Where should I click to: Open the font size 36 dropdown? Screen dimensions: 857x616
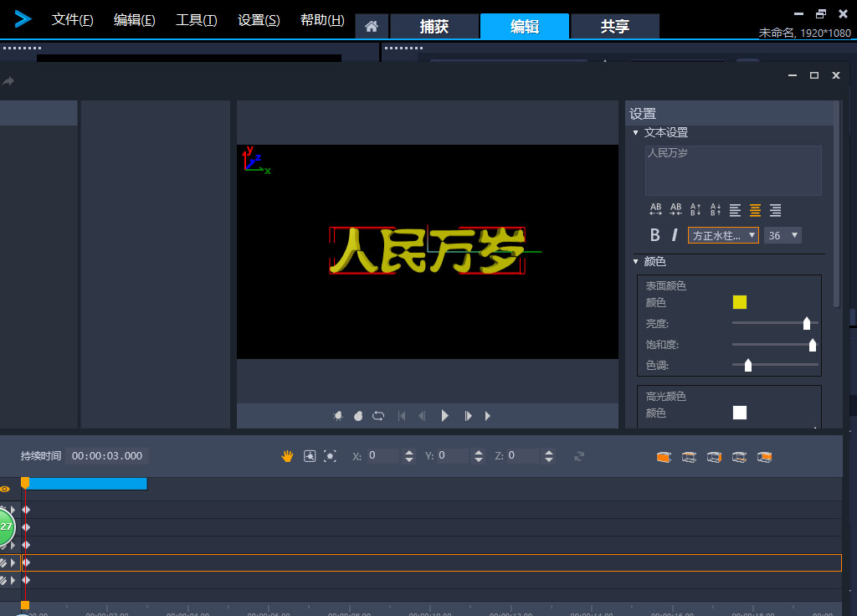(783, 235)
